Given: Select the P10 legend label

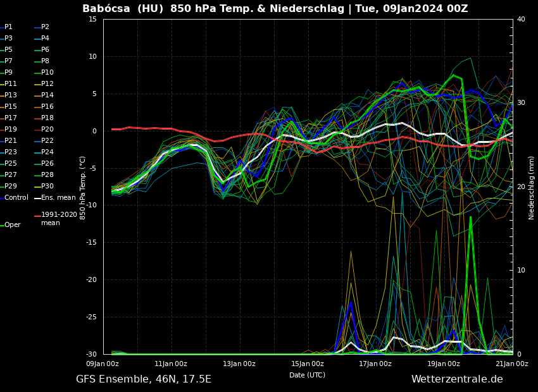Looking at the screenshot, I should (x=47, y=73).
